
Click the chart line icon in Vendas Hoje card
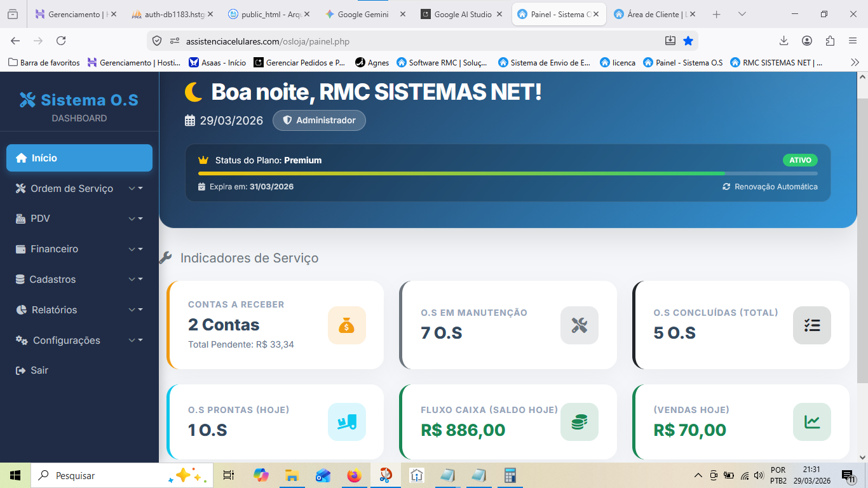(x=811, y=422)
